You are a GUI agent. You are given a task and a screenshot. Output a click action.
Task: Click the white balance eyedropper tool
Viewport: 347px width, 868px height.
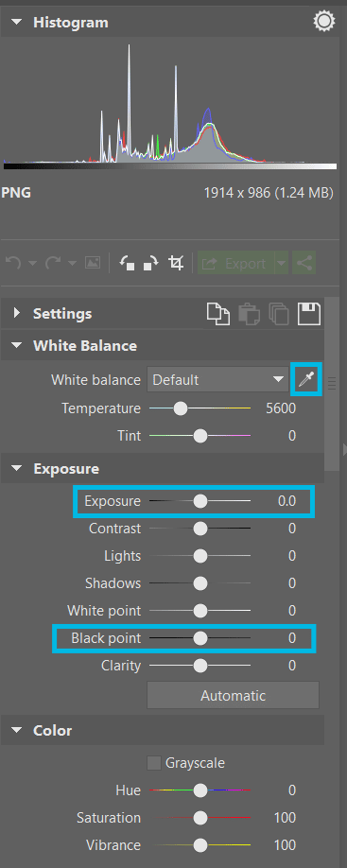click(x=306, y=379)
